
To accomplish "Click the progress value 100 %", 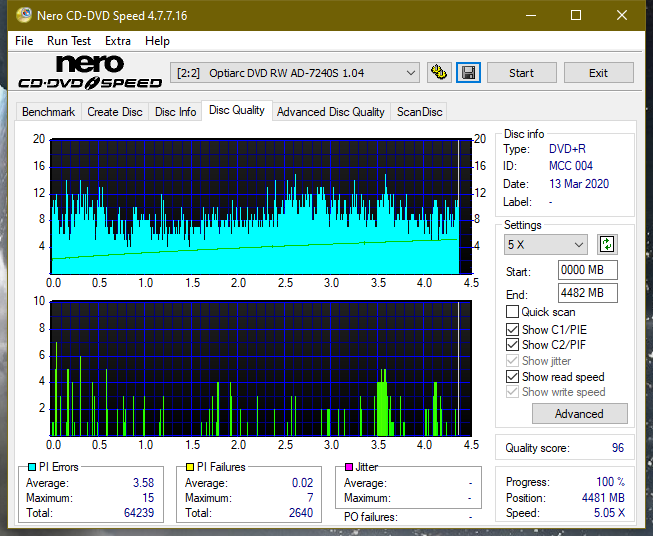I will pos(611,482).
